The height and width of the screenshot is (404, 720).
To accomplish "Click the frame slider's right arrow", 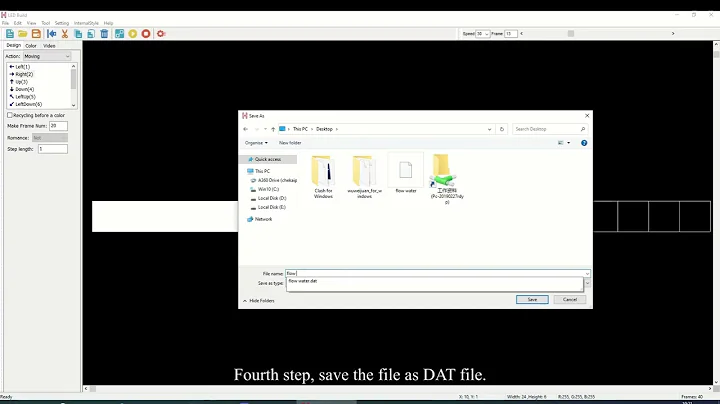I will 673,34.
